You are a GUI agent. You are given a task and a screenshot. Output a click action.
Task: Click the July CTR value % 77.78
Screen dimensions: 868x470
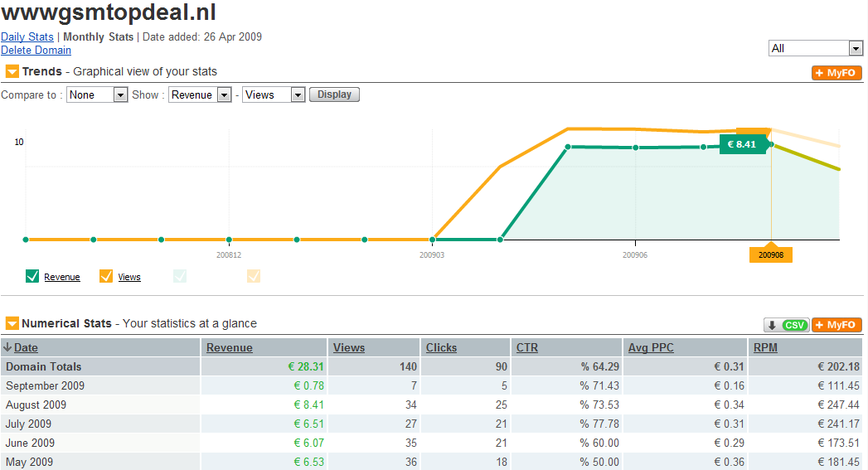pyautogui.click(x=599, y=424)
